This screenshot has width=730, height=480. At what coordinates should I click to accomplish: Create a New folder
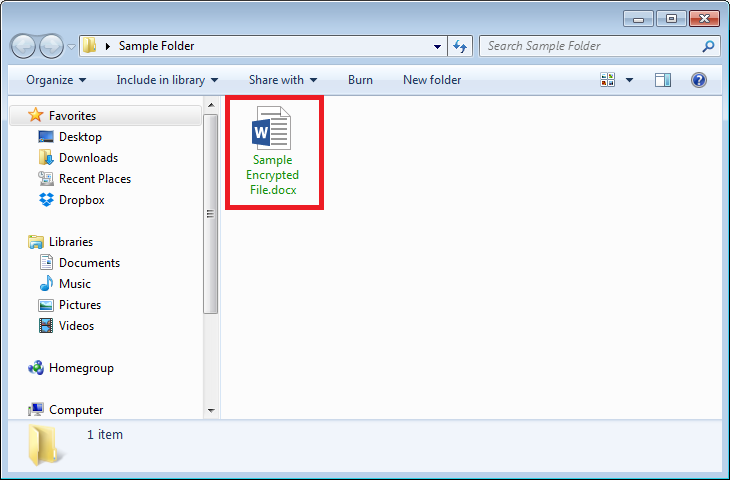[x=432, y=80]
